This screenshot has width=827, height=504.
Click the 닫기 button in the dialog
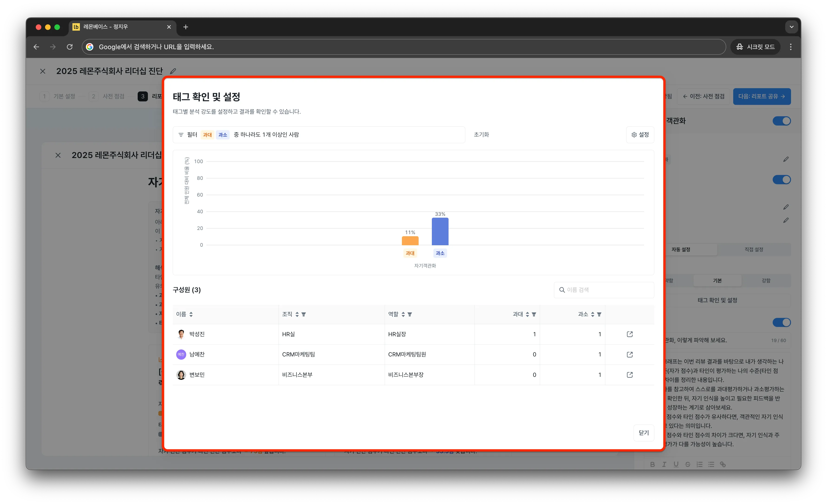tap(643, 433)
